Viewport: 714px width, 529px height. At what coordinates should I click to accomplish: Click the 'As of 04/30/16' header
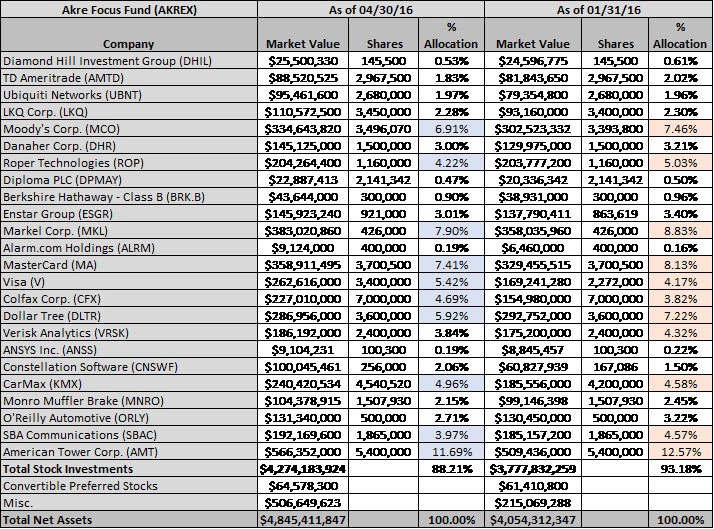click(371, 10)
